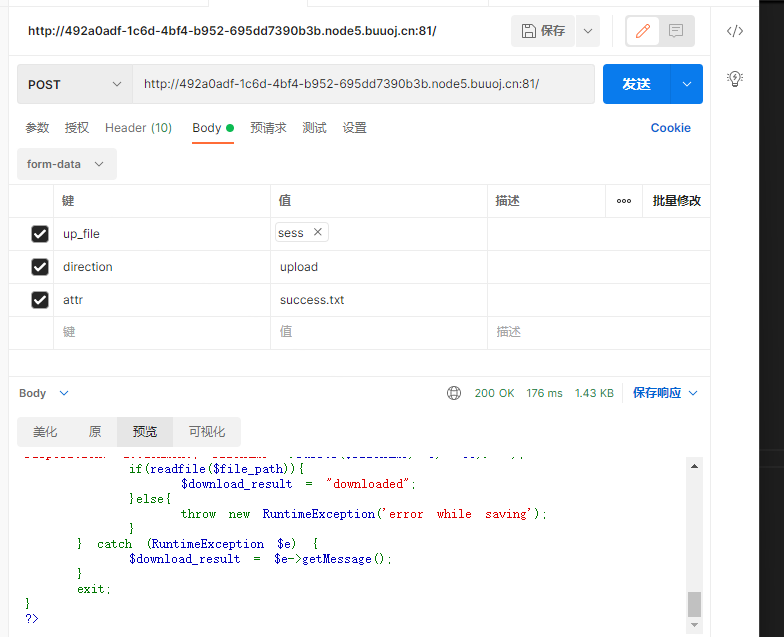Switch to the Header (10) tab
Image resolution: width=784 pixels, height=637 pixels.
(138, 128)
